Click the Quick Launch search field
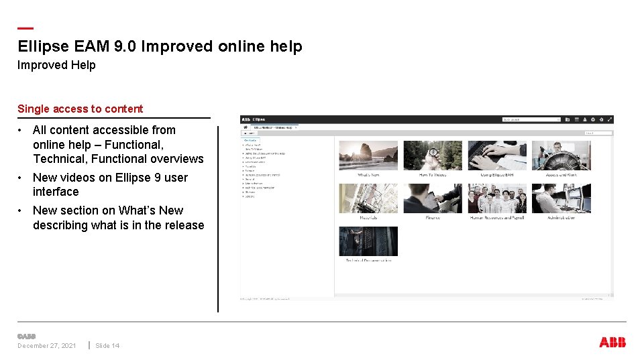Screen dimensions: 644x362 (531, 119)
